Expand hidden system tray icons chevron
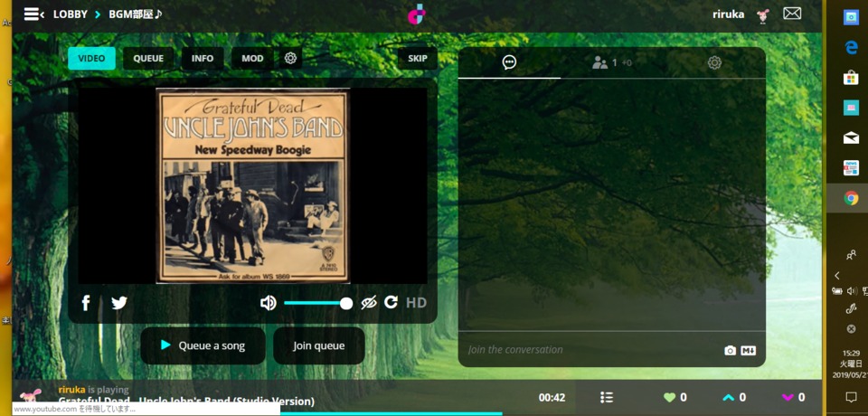Image resolution: width=868 pixels, height=416 pixels. (x=837, y=275)
